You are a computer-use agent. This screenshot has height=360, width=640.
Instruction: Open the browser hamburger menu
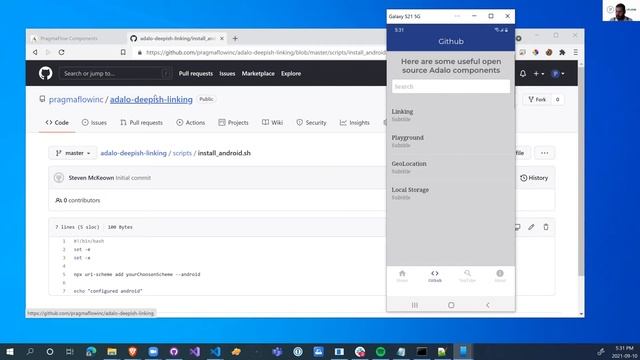point(576,52)
